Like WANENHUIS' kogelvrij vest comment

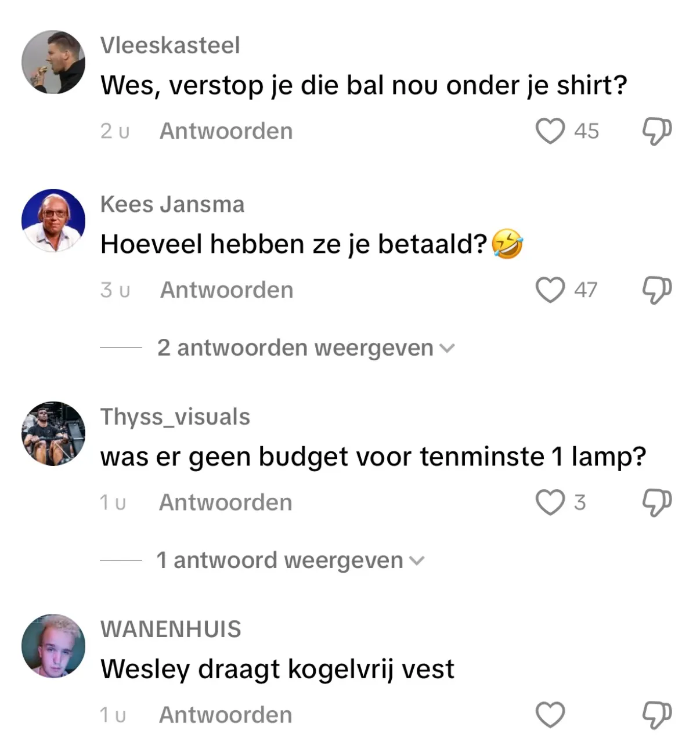550,715
